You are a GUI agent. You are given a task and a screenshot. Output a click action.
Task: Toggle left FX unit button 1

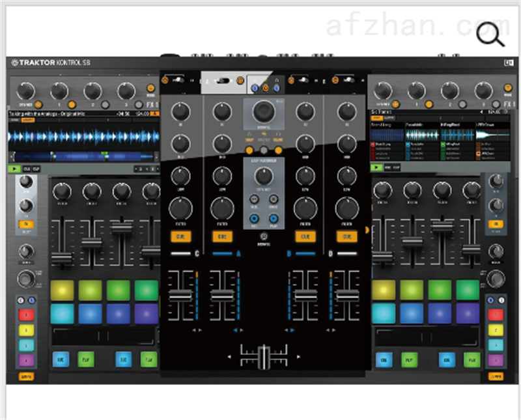point(72,105)
